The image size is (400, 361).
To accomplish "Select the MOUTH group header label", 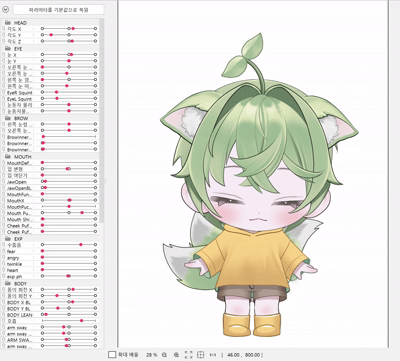I will [23, 156].
